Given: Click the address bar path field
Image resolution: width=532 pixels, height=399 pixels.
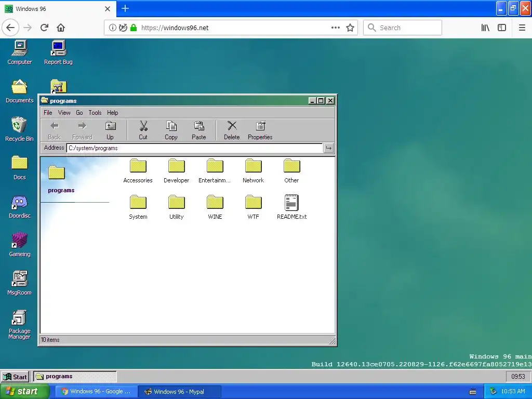Looking at the screenshot, I should tap(194, 148).
